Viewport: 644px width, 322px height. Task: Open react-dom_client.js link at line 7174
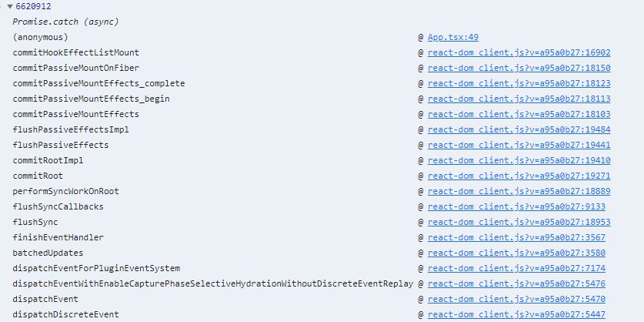point(516,269)
